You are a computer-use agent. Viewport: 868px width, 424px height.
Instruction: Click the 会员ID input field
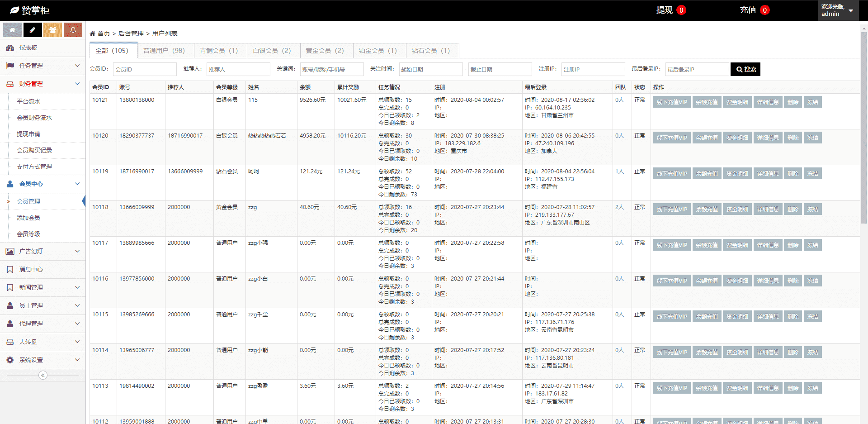[x=145, y=69]
